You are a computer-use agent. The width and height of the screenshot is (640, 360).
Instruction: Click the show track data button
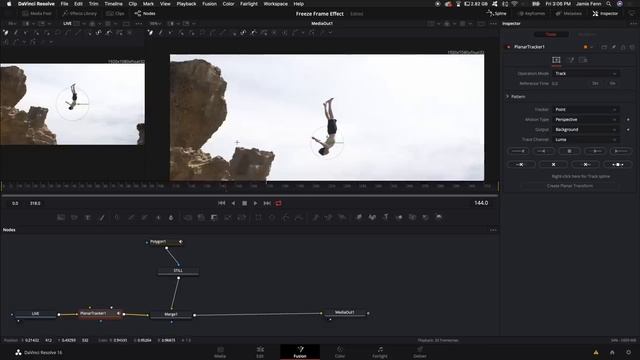tap(618, 164)
